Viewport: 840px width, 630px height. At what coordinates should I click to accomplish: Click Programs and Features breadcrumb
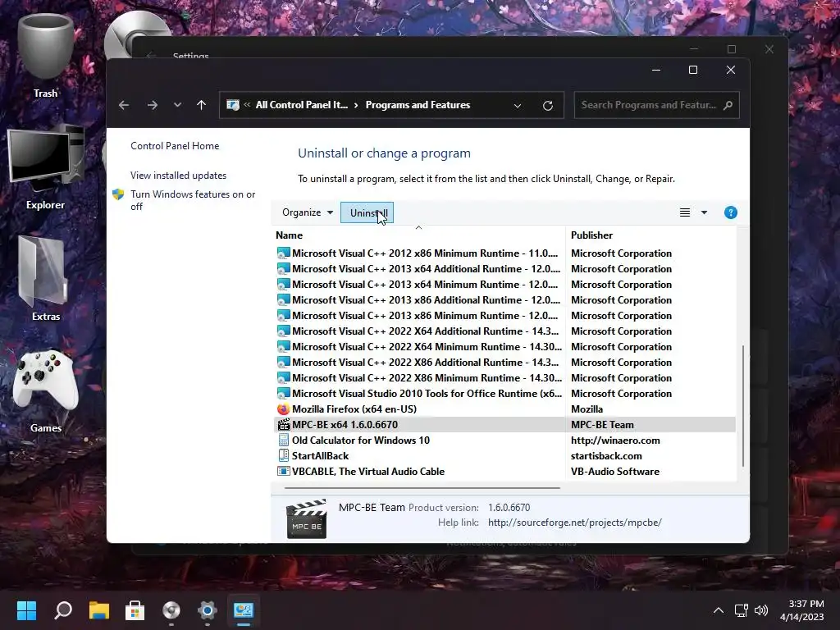coord(418,105)
